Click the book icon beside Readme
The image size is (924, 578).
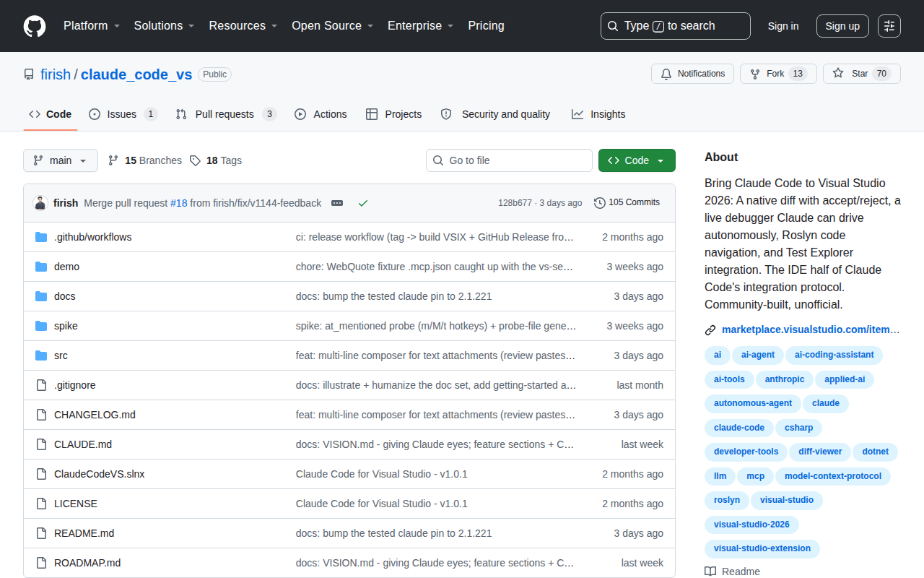tap(710, 571)
